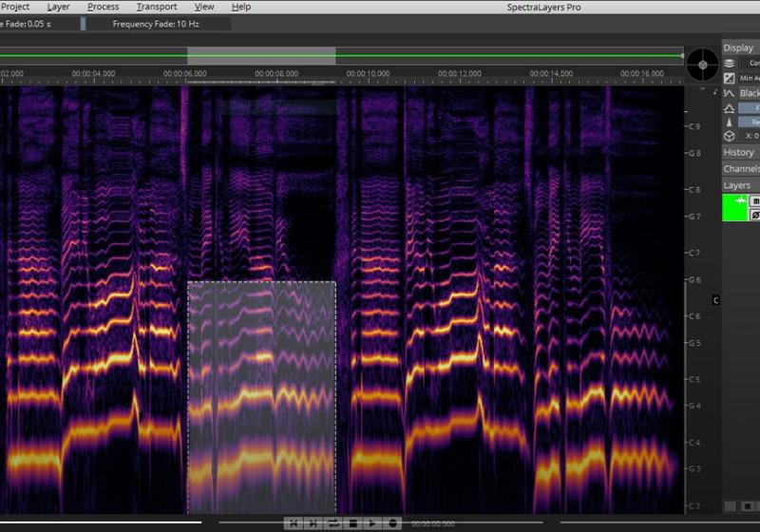This screenshot has height=532, width=760.
Task: Click the 3D cube icon in Display panel
Action: [729, 136]
